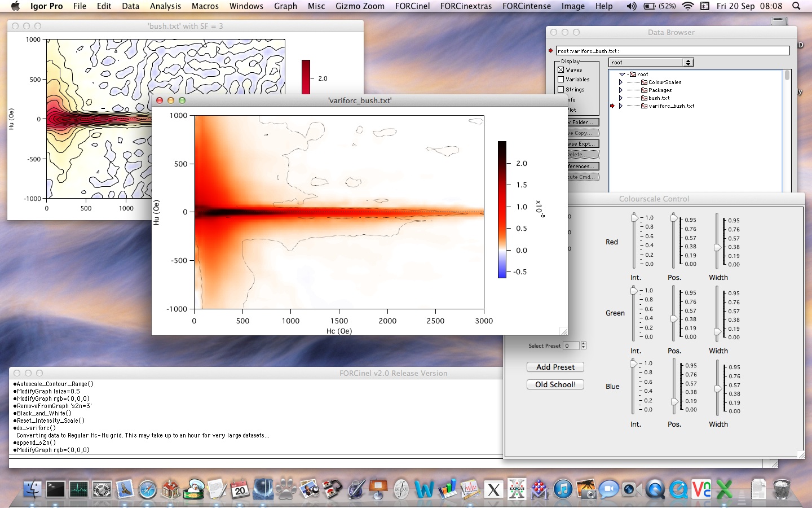The width and height of the screenshot is (812, 508).
Task: Expand the bush.txt data folder
Action: click(x=621, y=98)
